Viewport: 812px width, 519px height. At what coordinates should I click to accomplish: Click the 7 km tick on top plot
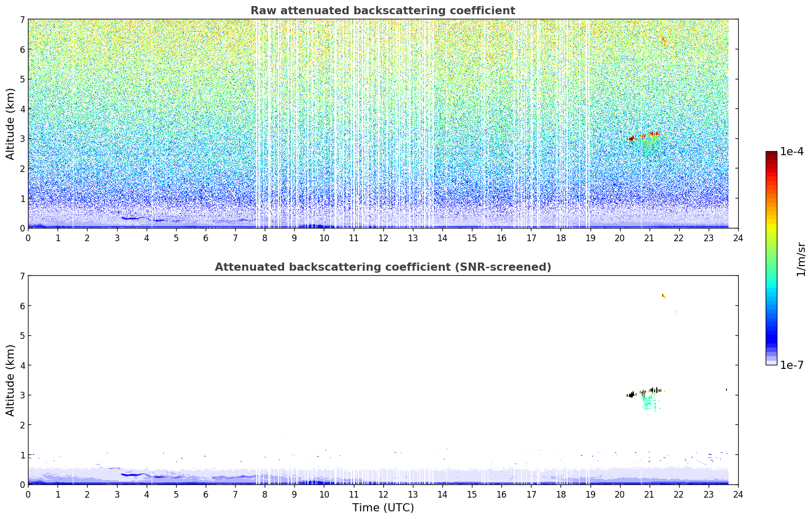(22, 19)
